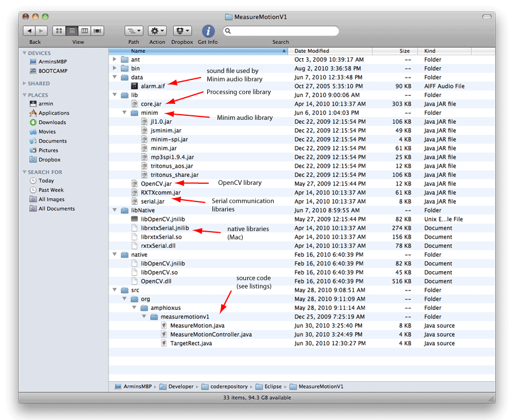
Task: Collapse the lib folder
Action: 114,95
